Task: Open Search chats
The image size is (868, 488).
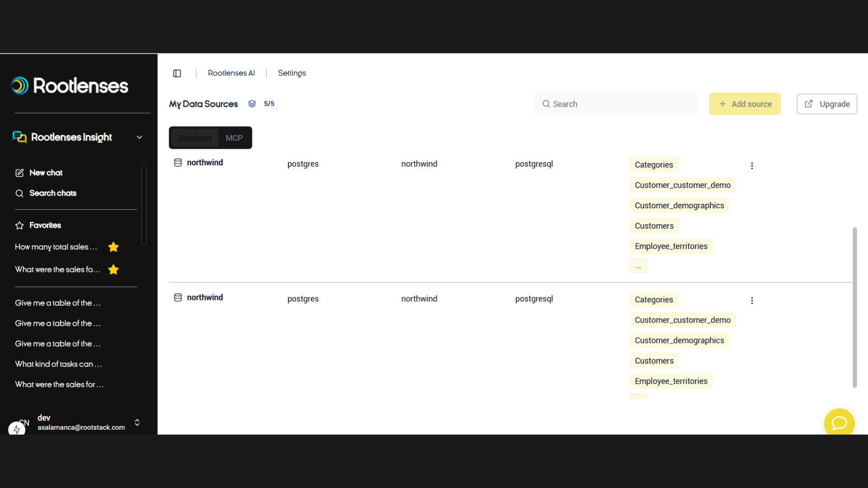Action: pyautogui.click(x=19, y=193)
